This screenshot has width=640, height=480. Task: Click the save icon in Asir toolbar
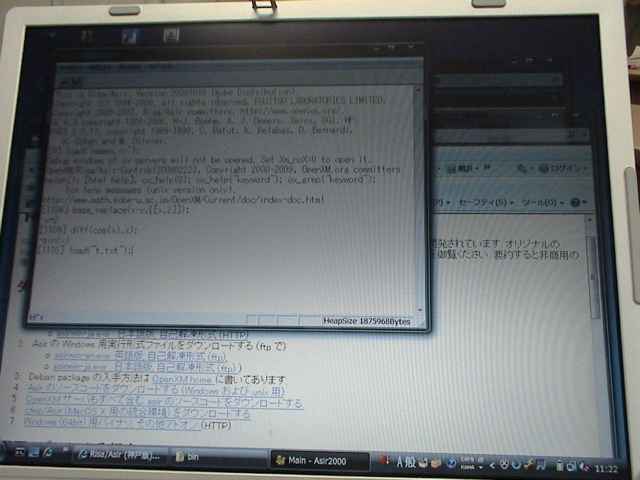[x=77, y=82]
